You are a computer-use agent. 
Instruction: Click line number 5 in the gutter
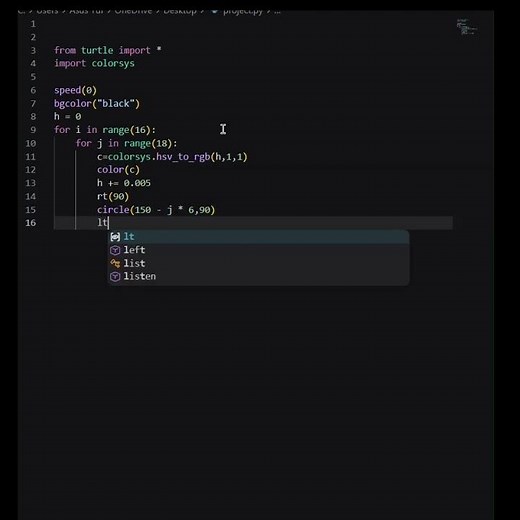pyautogui.click(x=33, y=77)
